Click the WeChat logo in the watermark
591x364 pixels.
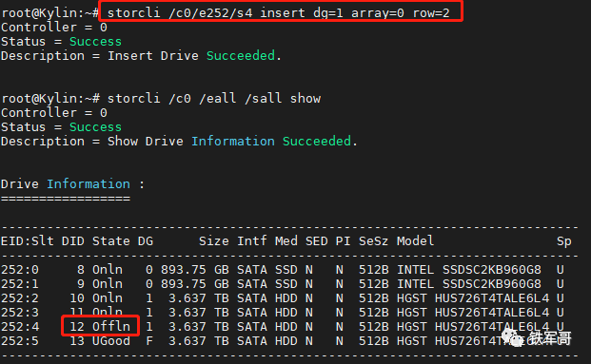tap(513, 337)
